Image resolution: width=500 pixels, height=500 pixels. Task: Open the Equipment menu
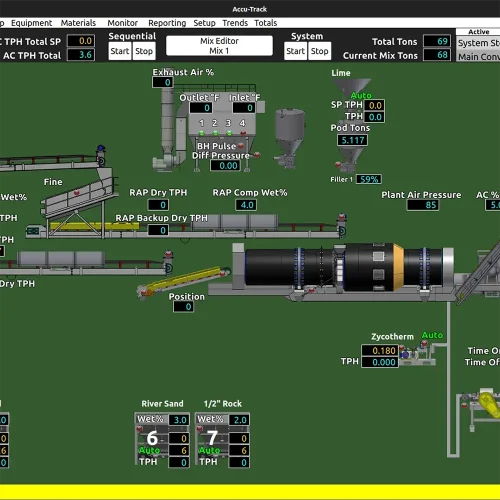click(31, 23)
